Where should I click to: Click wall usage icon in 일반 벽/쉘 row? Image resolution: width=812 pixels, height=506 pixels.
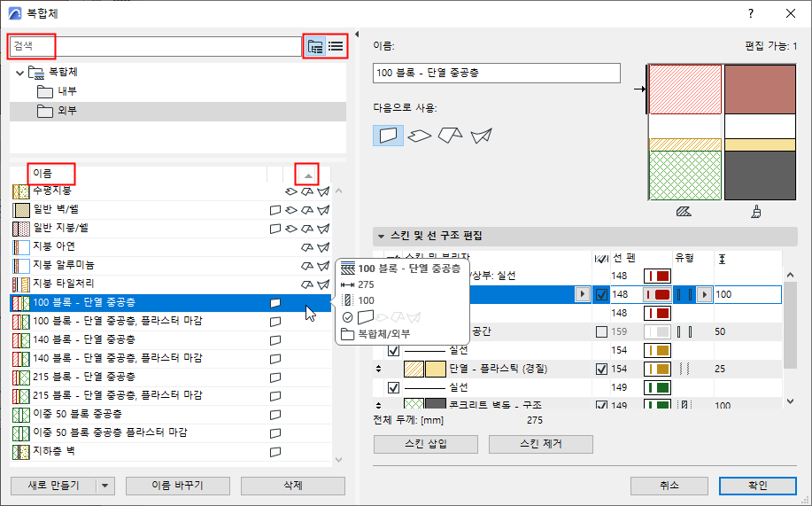click(x=275, y=210)
